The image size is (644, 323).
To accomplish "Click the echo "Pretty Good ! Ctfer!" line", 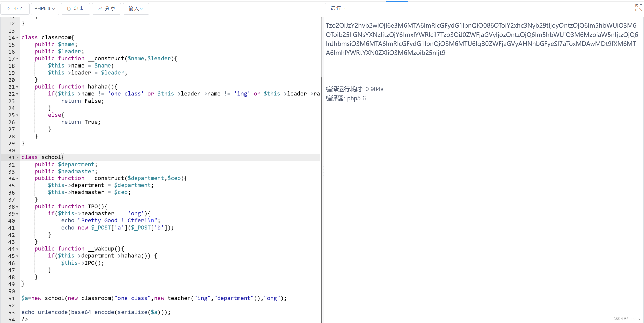I will (x=111, y=220).
